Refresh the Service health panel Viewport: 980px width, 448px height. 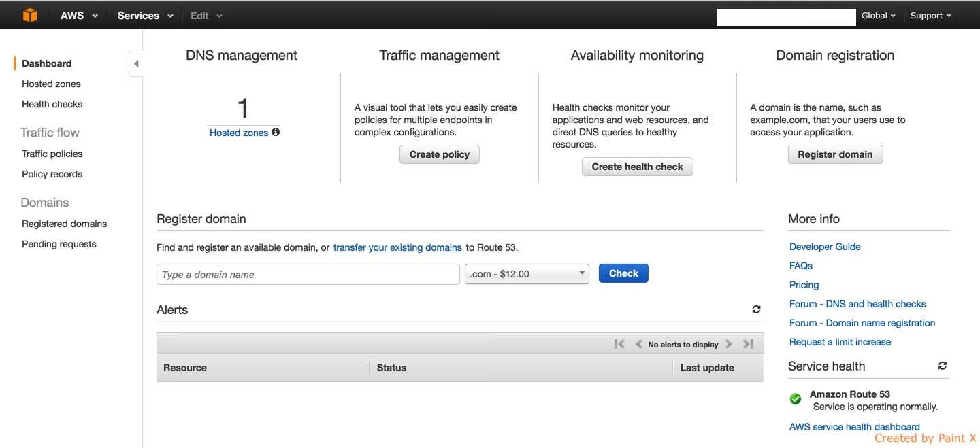(x=942, y=366)
